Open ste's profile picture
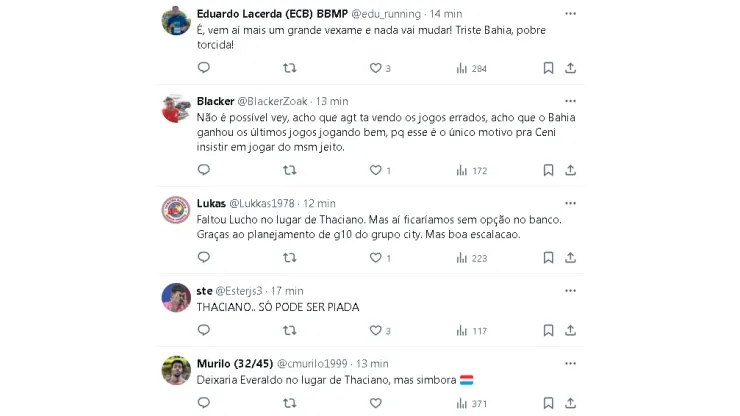 point(176,297)
